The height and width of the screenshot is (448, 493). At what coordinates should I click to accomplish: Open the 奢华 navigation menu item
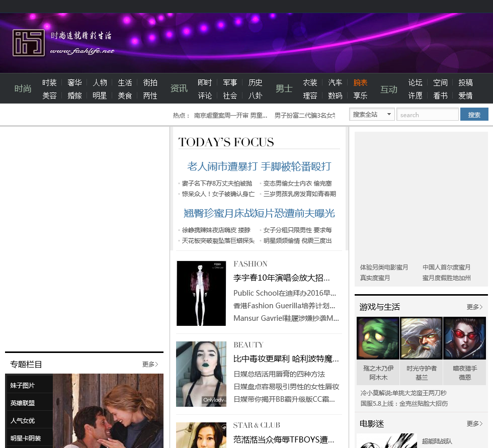pyautogui.click(x=74, y=82)
